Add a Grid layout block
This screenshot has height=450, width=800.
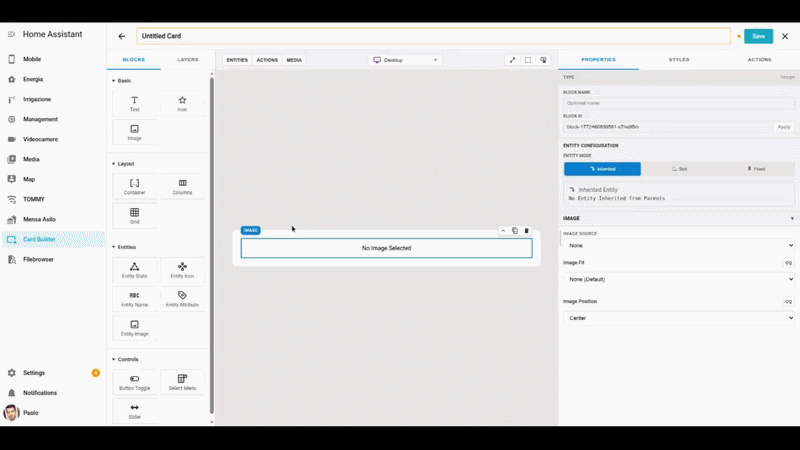click(134, 216)
